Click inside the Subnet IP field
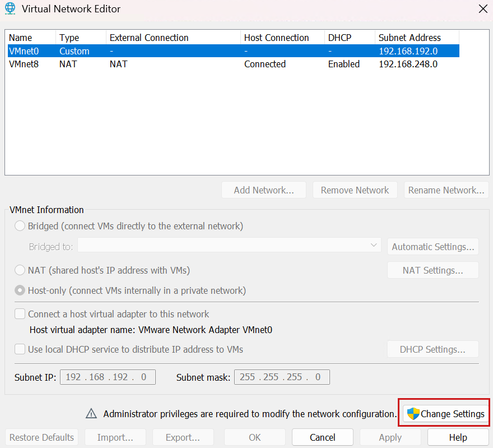Image resolution: width=493 pixels, height=448 pixels. point(108,377)
